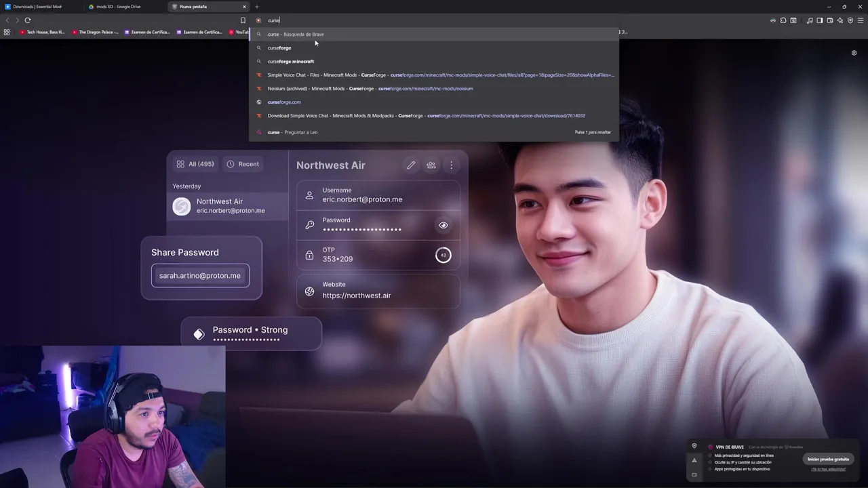The image size is (868, 488).
Task: Open 'Simple Voice Chat - Files' history suggestion
Action: point(434,75)
